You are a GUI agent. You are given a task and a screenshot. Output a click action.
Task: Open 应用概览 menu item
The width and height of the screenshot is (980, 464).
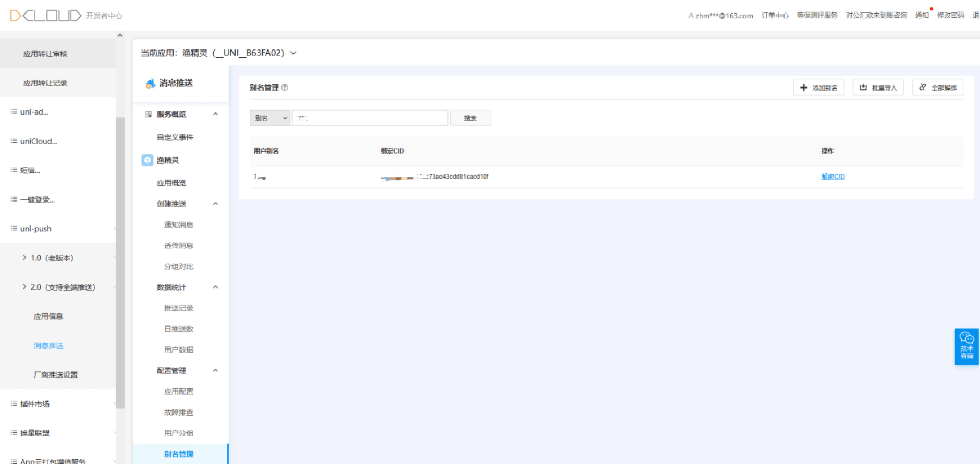pyautogui.click(x=171, y=183)
